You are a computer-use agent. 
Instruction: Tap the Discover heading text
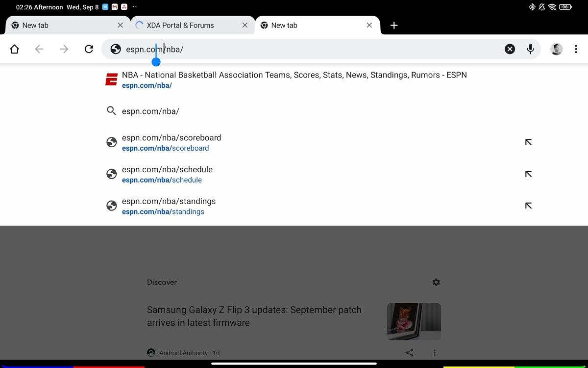click(162, 282)
